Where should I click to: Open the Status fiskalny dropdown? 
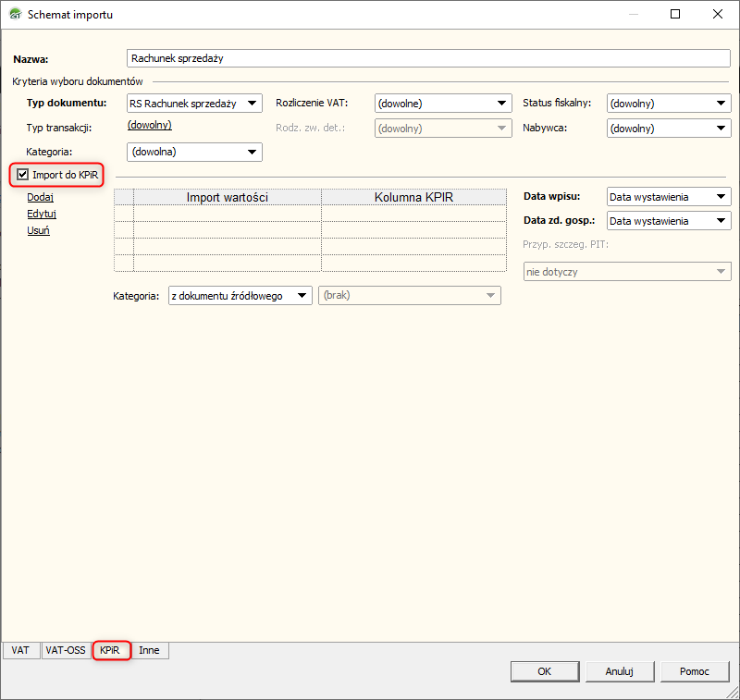coord(669,104)
